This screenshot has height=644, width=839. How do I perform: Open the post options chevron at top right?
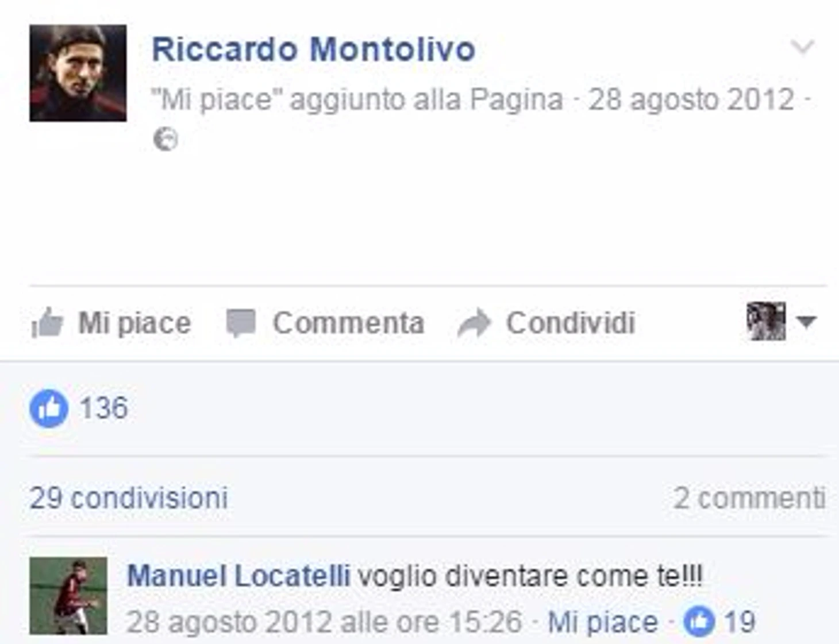pyautogui.click(x=803, y=46)
